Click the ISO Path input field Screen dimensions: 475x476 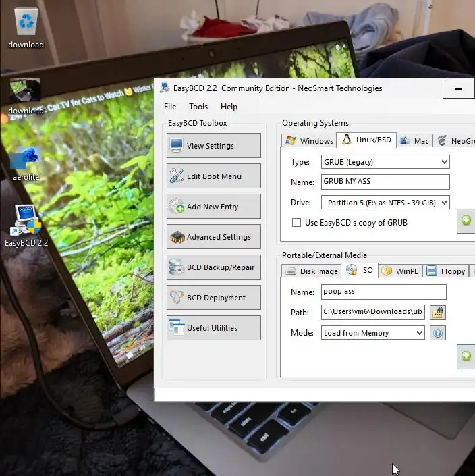pos(373,312)
